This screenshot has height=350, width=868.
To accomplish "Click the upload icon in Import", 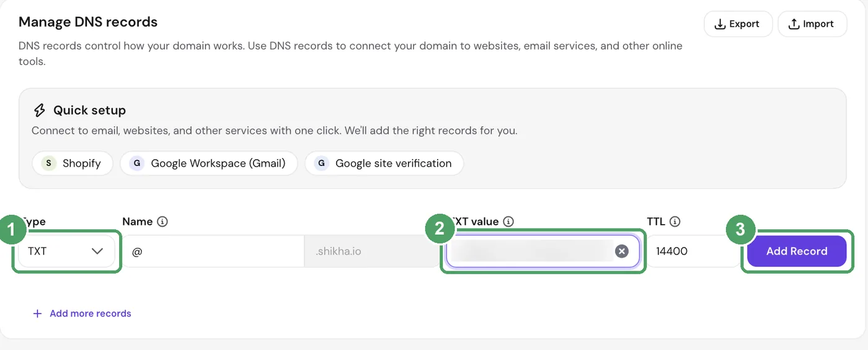I will pos(794,24).
